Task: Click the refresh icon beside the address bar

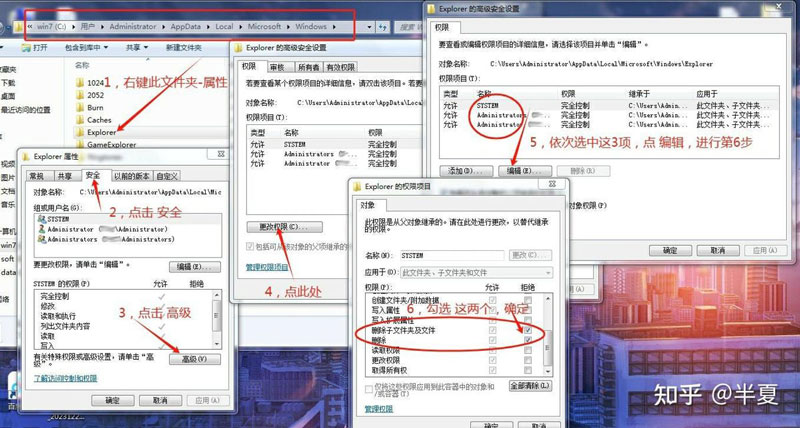Action: (x=383, y=27)
